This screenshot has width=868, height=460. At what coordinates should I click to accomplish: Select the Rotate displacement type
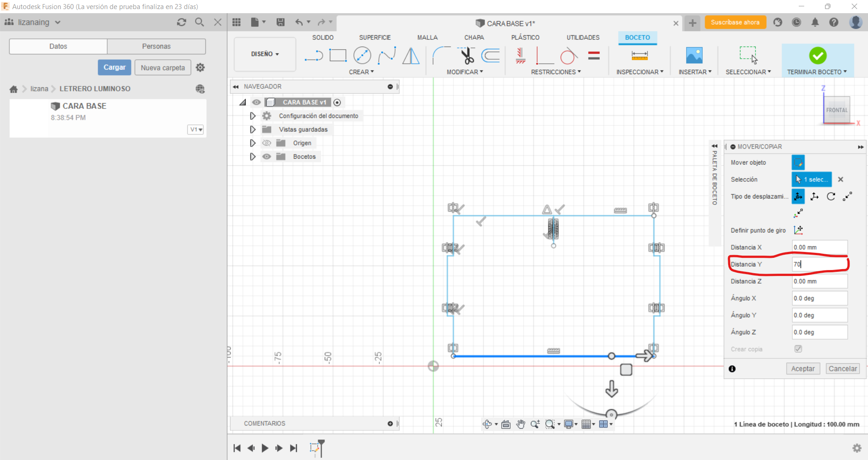tap(831, 196)
